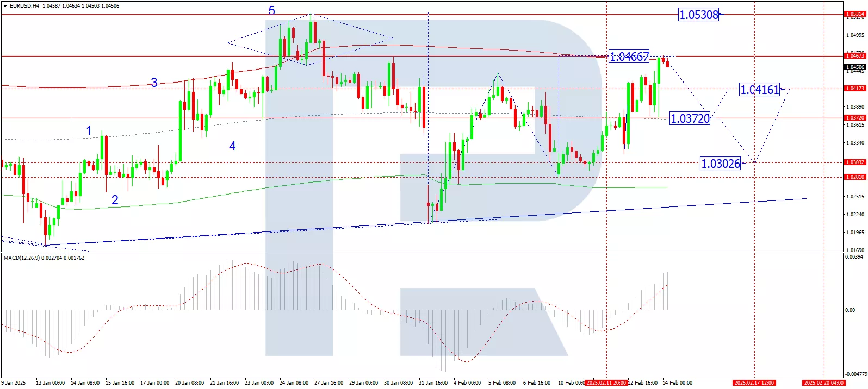Click the MACD(12,26,9) indicator label
The height and width of the screenshot is (389, 868).
click(x=44, y=258)
